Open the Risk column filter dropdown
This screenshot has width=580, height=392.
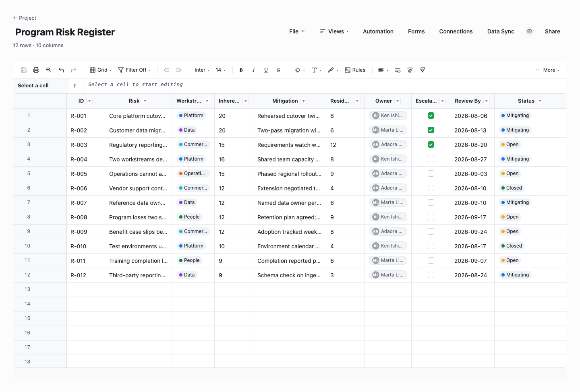coord(145,101)
